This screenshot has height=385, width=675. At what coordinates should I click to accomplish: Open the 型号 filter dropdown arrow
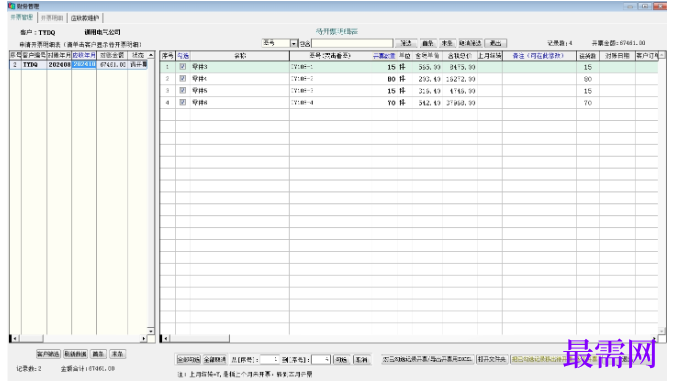294,43
